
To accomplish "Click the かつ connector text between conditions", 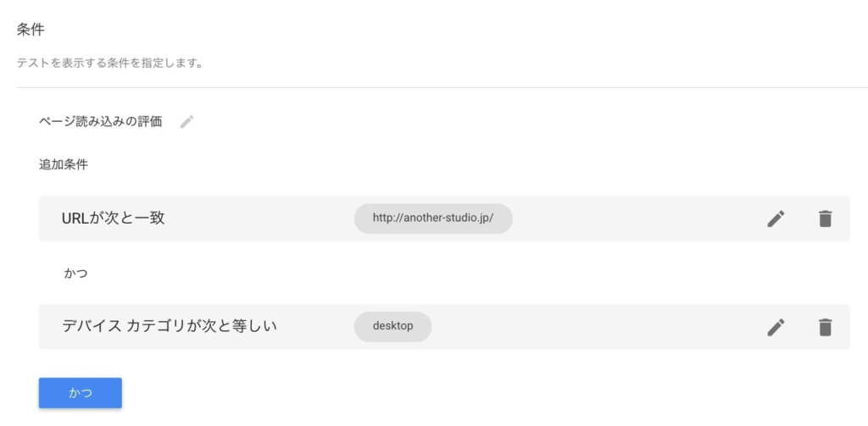I will 75,274.
